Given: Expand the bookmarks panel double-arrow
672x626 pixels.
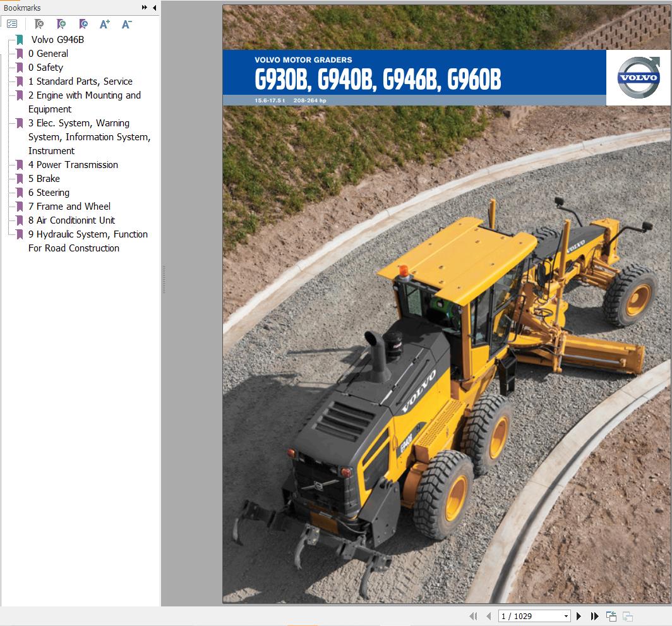Looking at the screenshot, I should pyautogui.click(x=145, y=8).
